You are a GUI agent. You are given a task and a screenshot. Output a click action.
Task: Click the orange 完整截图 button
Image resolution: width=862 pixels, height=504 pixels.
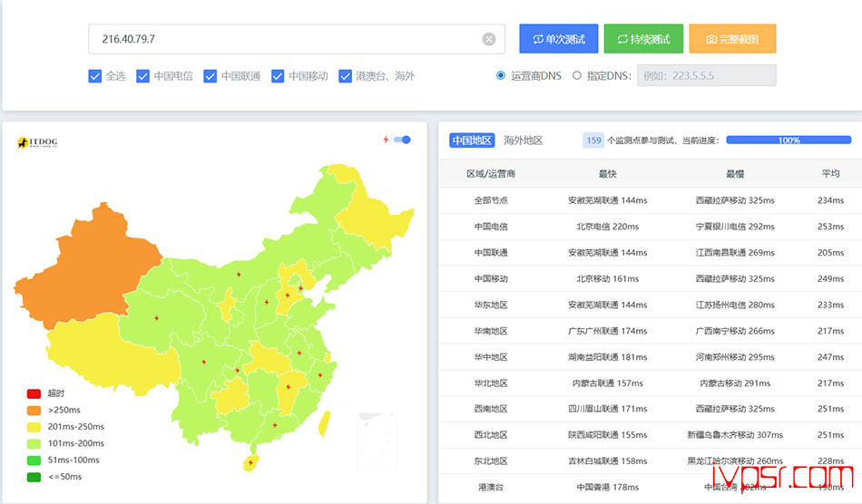pyautogui.click(x=732, y=39)
